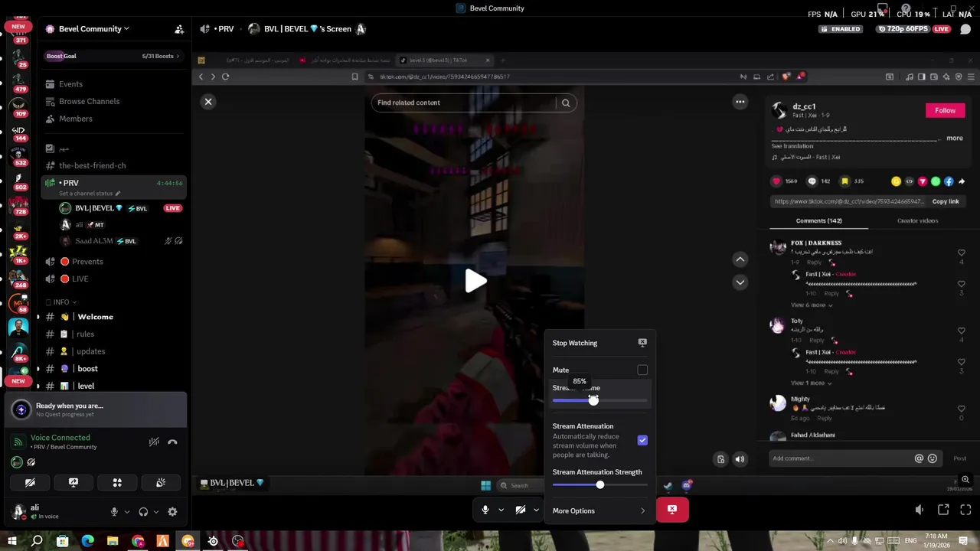Mute microphone in the user panel
This screenshot has width=980, height=551.
tap(114, 512)
